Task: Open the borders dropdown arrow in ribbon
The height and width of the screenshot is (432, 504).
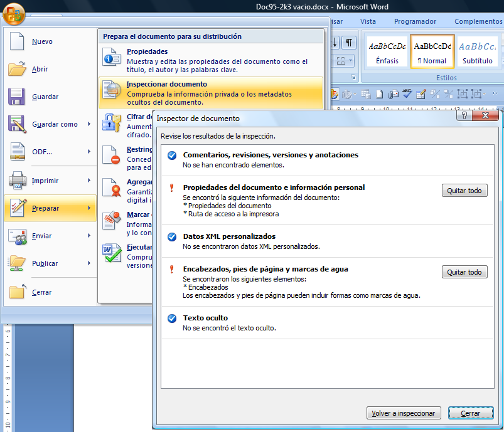Action: coord(351,60)
